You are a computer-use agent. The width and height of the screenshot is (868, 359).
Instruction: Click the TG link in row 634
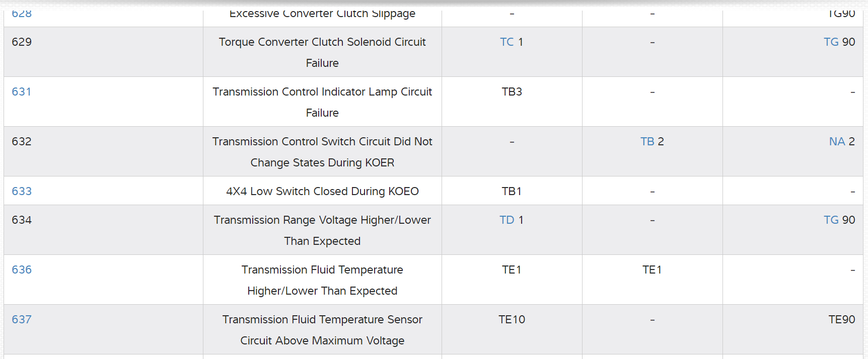[x=831, y=220]
